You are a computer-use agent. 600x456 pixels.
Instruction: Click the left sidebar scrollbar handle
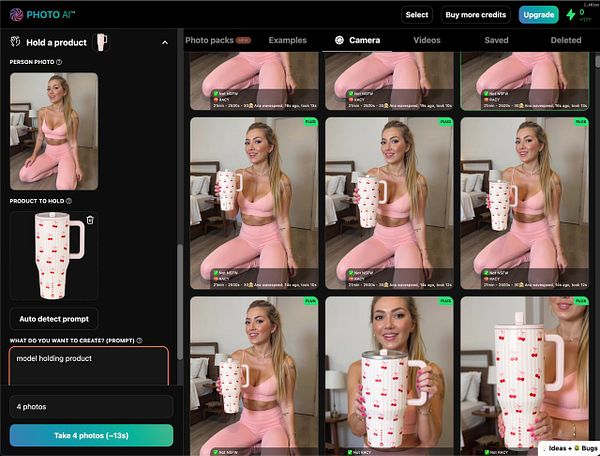pyautogui.click(x=179, y=302)
